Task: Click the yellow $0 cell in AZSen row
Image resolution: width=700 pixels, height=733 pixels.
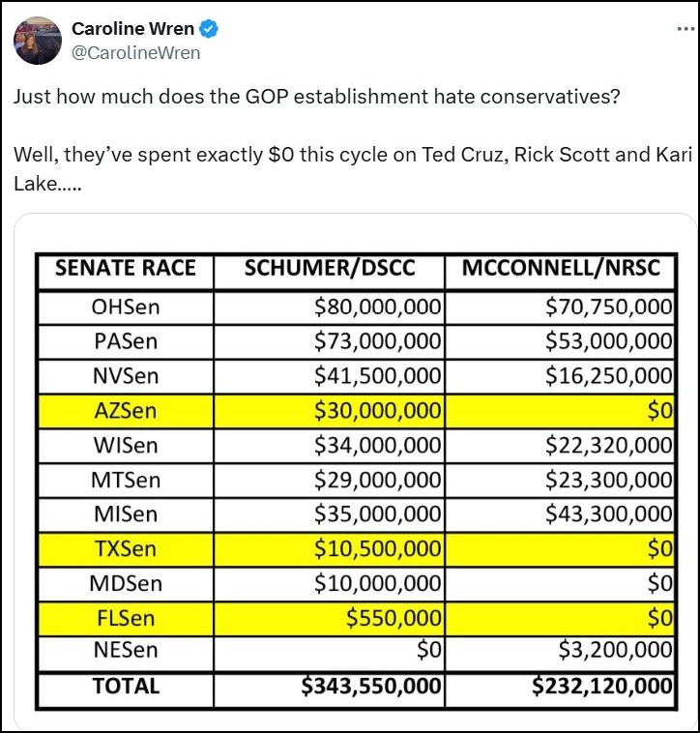Action: click(560, 411)
